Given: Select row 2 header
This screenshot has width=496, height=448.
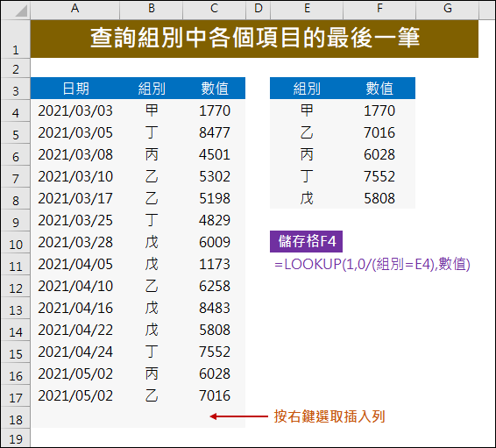Looking at the screenshot, I should [16, 68].
